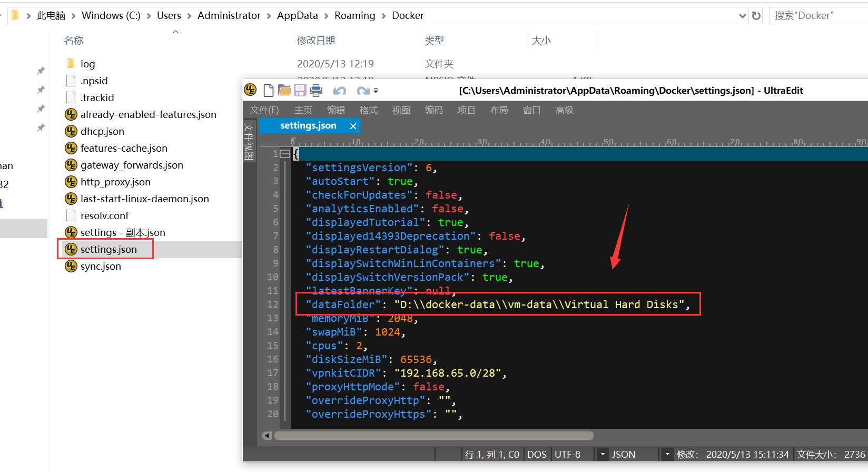Open the 项目 menu
The width and height of the screenshot is (868, 472).
pyautogui.click(x=467, y=110)
